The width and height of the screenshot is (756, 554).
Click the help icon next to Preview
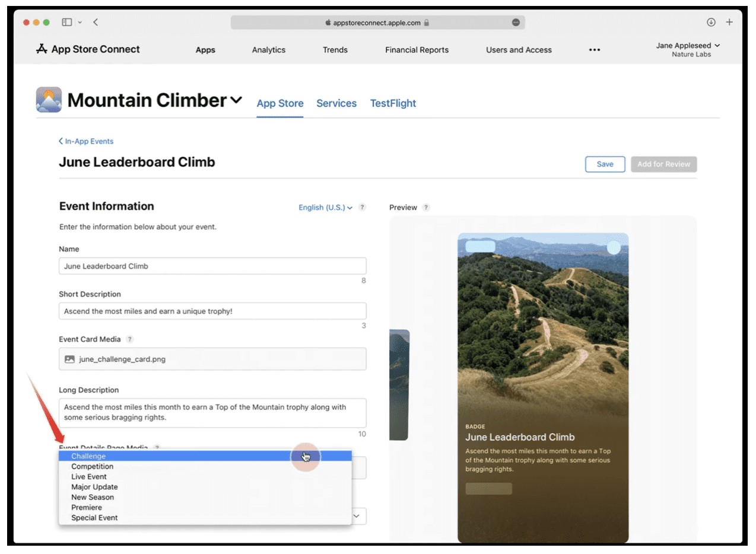[425, 207]
